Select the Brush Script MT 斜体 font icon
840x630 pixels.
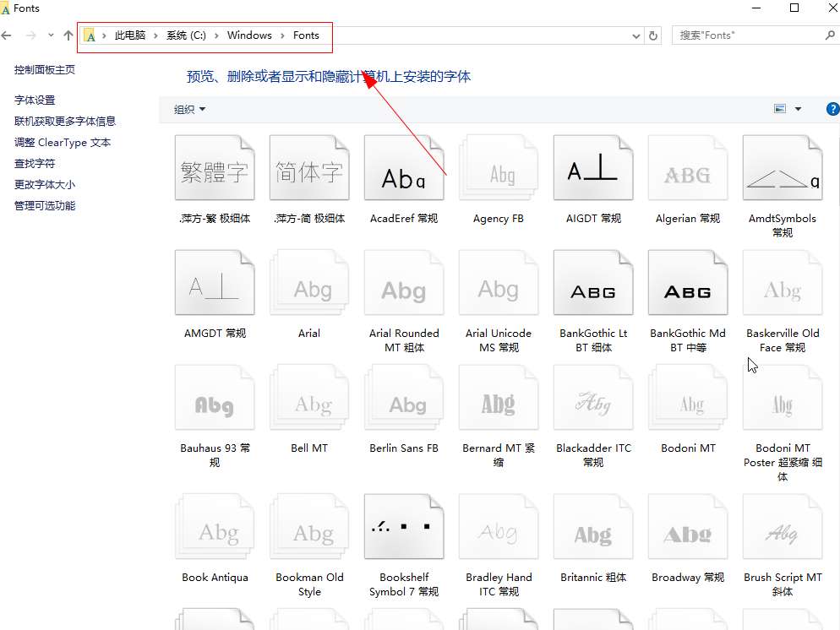point(783,527)
